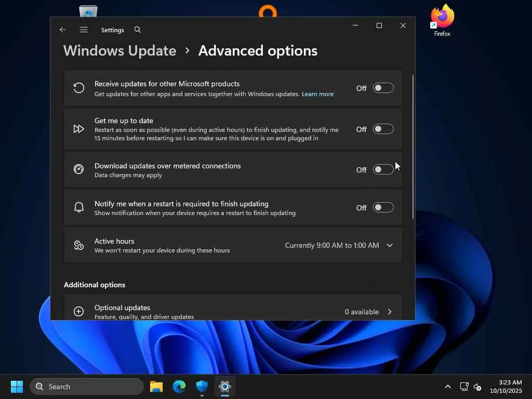Turn on the Get me up to date toggle
This screenshot has height=399, width=532.
click(383, 129)
